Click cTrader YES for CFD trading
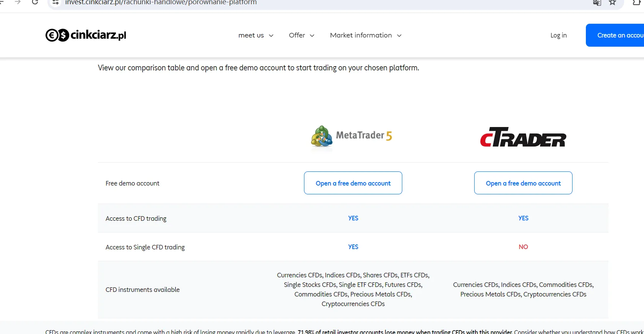 523,218
